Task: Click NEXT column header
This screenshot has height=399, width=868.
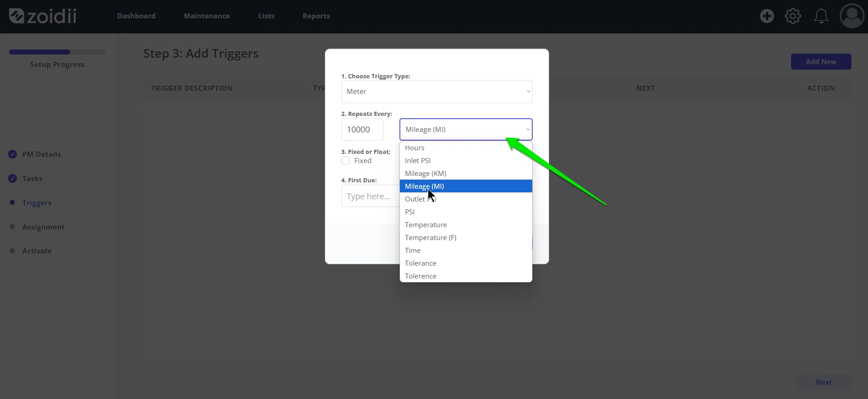Action: (645, 88)
